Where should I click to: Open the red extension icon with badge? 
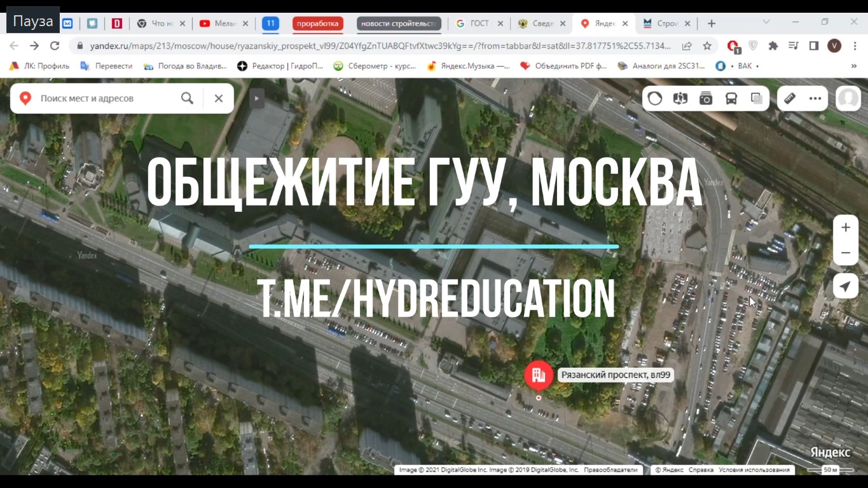pos(733,46)
